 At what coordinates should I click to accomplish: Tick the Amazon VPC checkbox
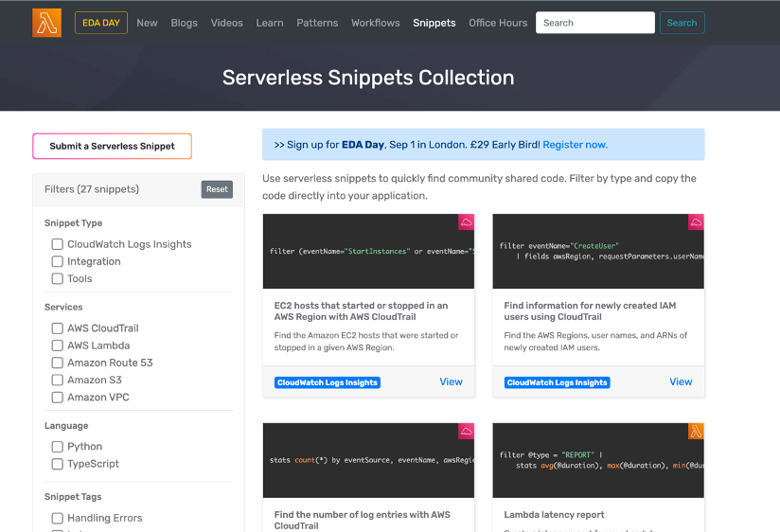point(57,398)
